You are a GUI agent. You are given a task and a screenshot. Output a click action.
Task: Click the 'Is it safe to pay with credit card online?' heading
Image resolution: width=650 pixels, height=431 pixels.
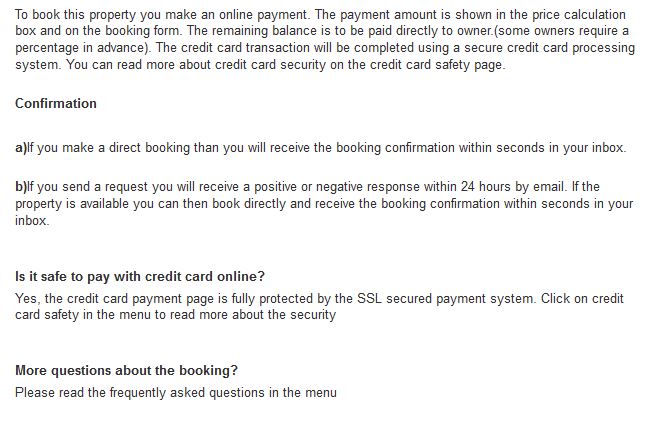[140, 276]
